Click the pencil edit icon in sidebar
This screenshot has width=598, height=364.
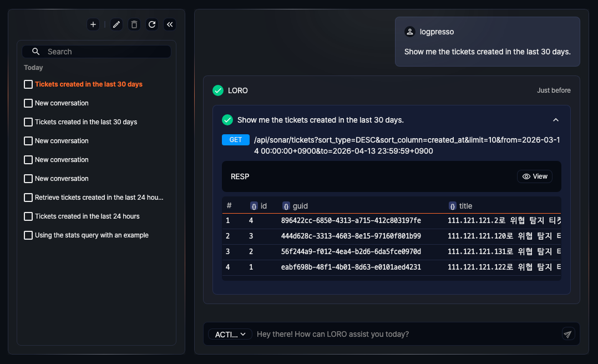[x=116, y=24]
